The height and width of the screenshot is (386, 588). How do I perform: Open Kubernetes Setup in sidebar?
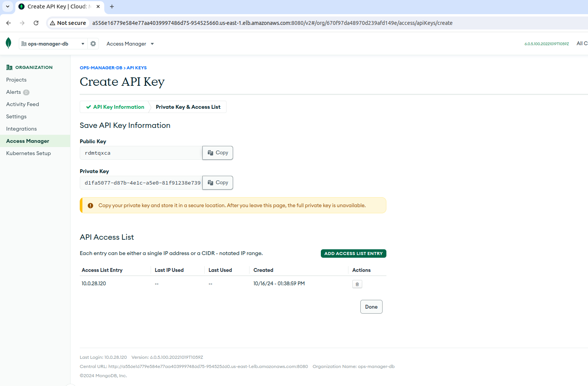click(x=28, y=153)
